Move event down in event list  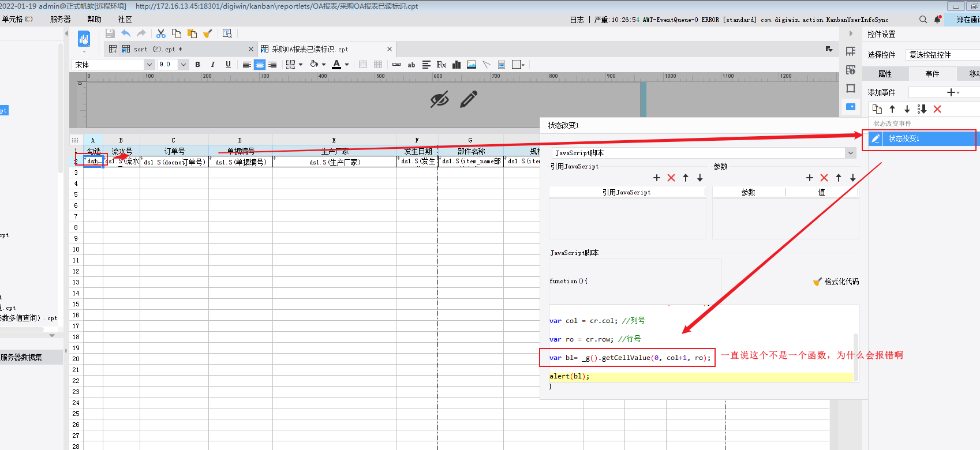[x=907, y=109]
